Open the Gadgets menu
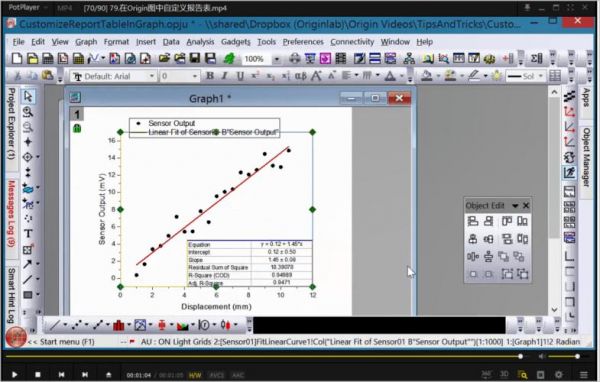This screenshot has height=382, width=600. click(x=236, y=42)
